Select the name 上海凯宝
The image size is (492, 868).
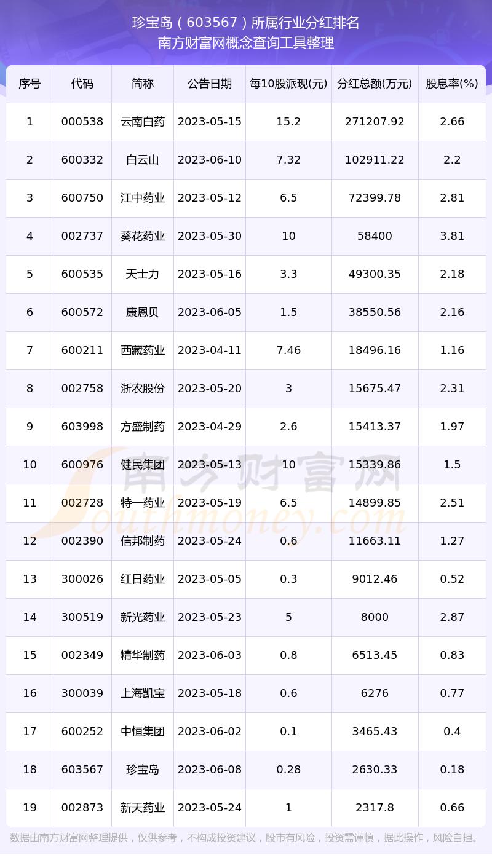143,693
